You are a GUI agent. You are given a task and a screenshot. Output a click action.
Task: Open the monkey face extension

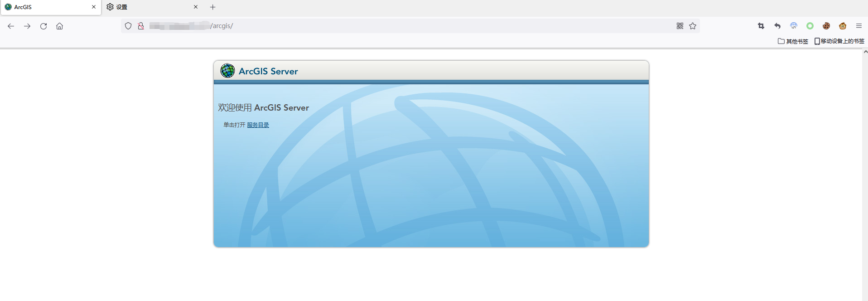(x=843, y=26)
